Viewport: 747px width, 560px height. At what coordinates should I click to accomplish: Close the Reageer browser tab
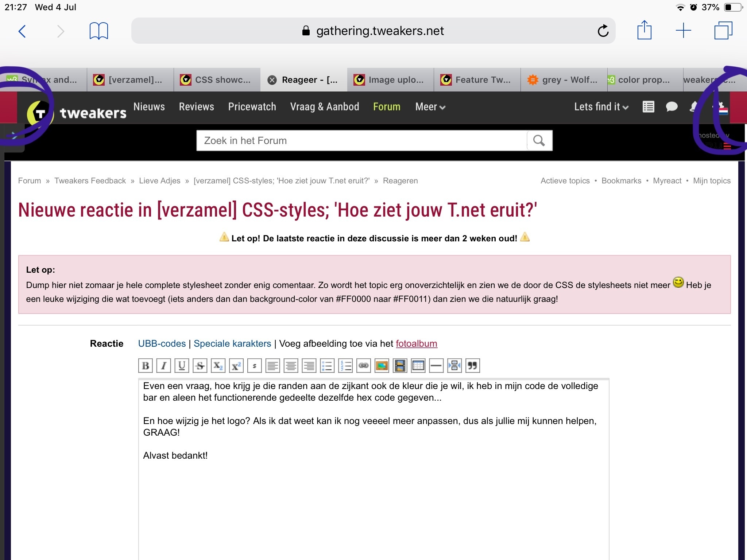[272, 80]
